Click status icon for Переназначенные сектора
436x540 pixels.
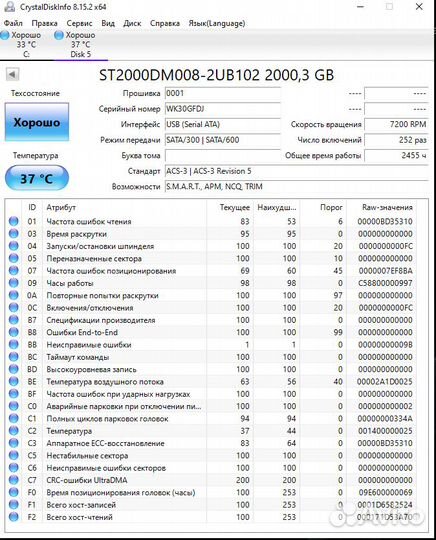click(14, 258)
